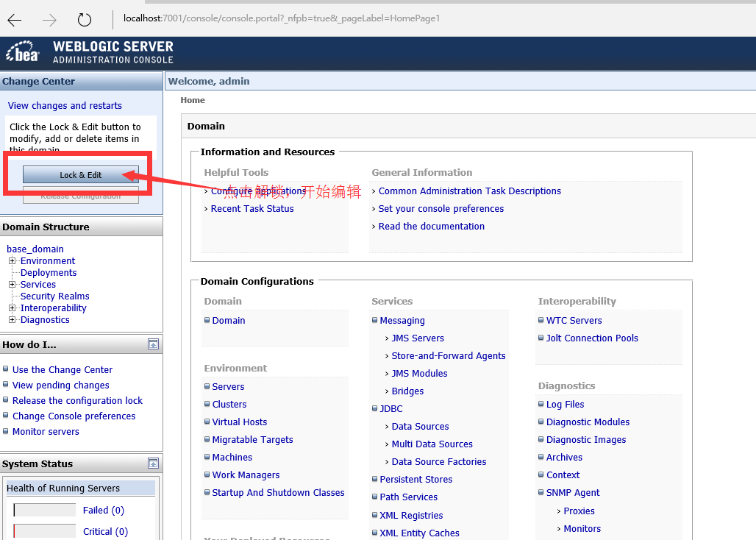Expand the Environment tree node
This screenshot has width=756, height=540.
(12, 261)
